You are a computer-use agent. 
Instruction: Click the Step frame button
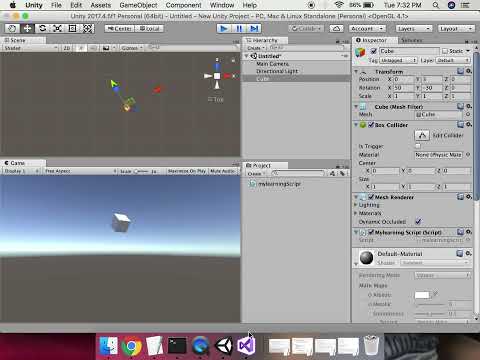point(254,29)
